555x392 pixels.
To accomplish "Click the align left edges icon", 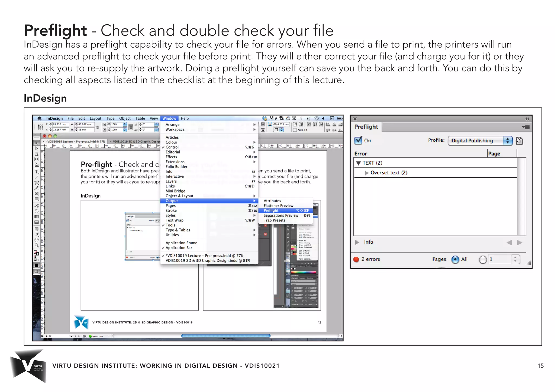I will [x=328, y=125].
